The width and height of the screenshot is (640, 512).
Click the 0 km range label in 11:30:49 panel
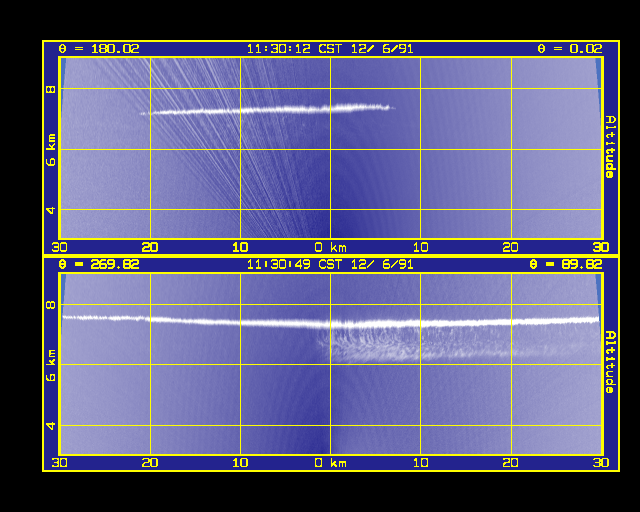point(331,463)
